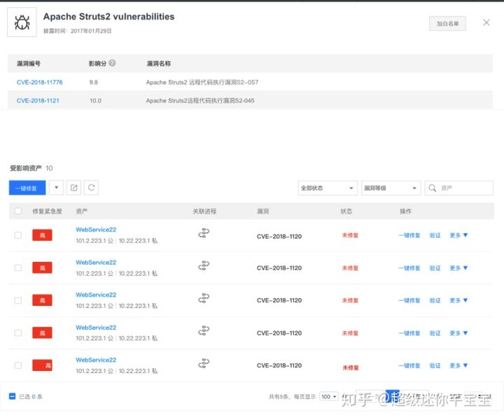Expand 更多 menu in third asset row
This screenshot has width=504, height=420.
(458, 300)
